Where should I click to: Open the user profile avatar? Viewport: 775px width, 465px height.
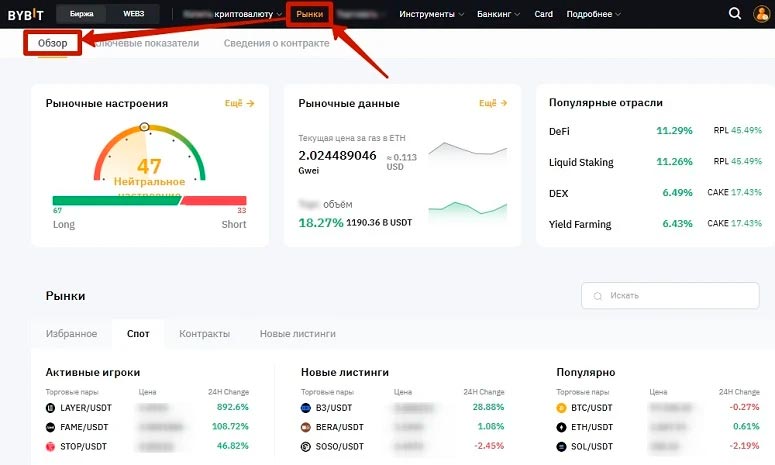click(x=761, y=14)
